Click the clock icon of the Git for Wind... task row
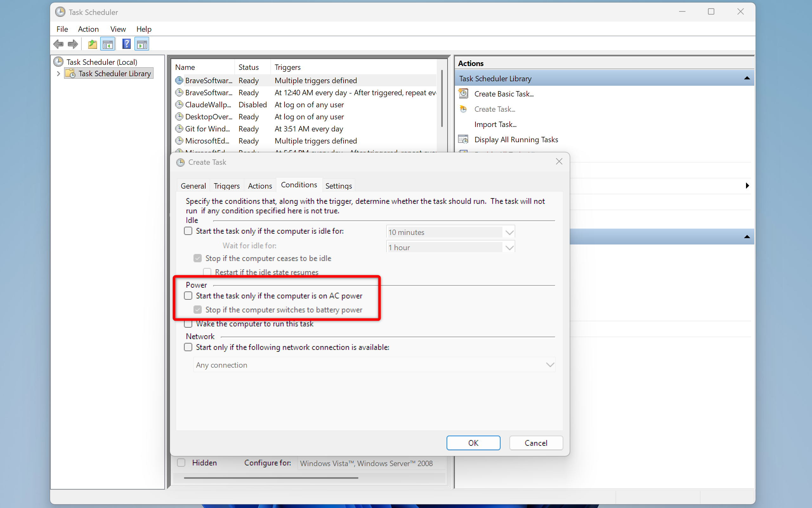Viewport: 812px width, 508px height. 179,129
